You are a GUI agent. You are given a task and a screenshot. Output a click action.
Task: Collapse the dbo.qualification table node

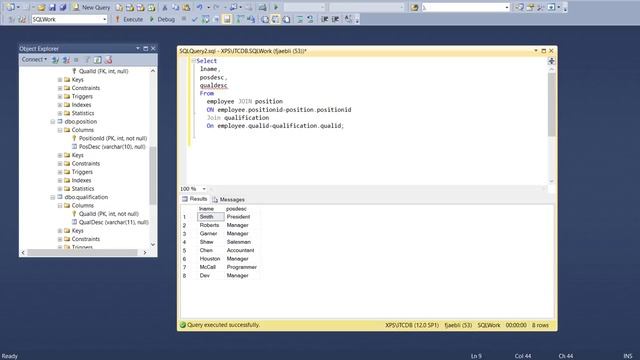53,197
